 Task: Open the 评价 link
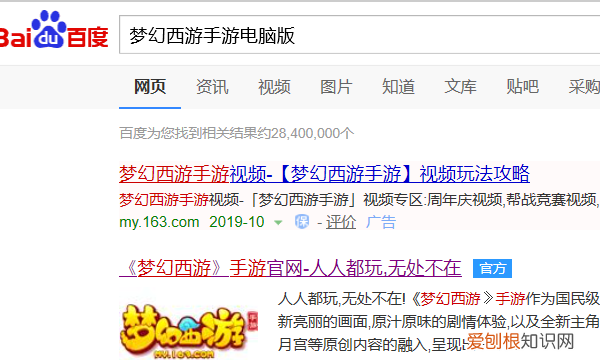coord(341,222)
